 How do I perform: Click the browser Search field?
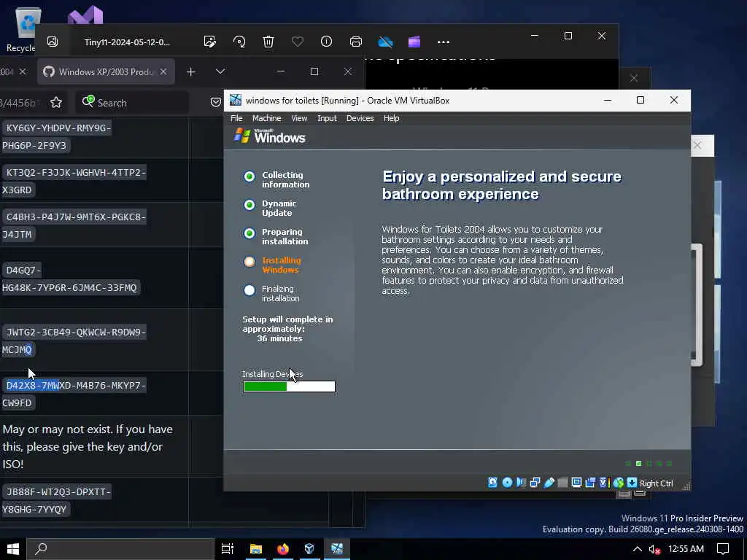click(132, 102)
